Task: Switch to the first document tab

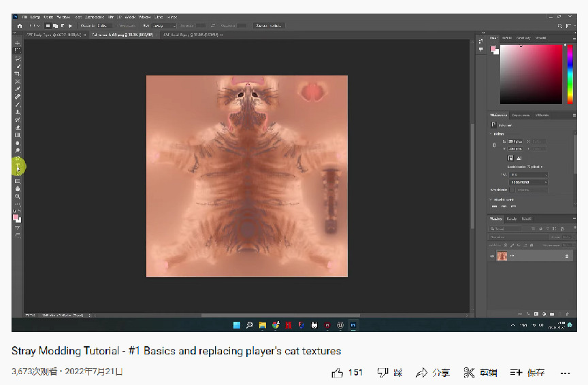Action: pos(53,35)
